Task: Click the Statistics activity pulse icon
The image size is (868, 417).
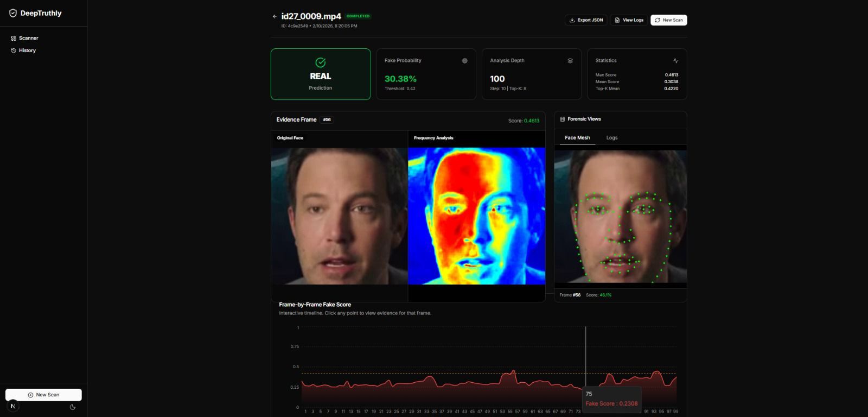Action: (x=675, y=61)
